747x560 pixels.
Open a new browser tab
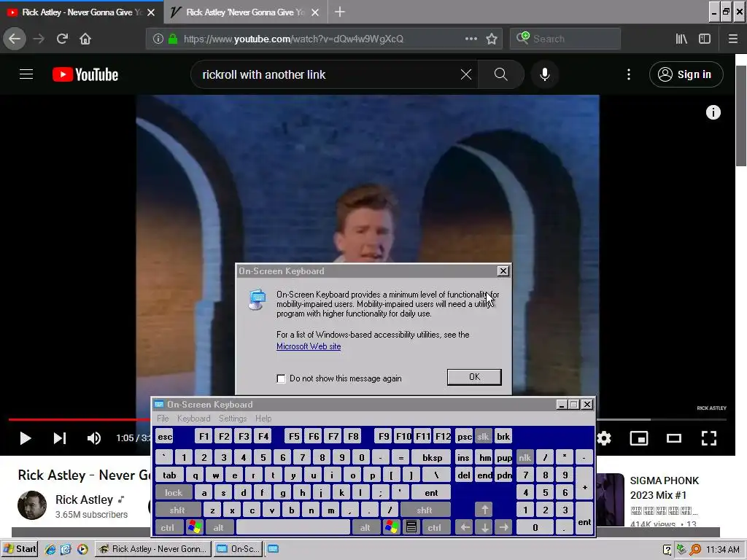(x=340, y=12)
